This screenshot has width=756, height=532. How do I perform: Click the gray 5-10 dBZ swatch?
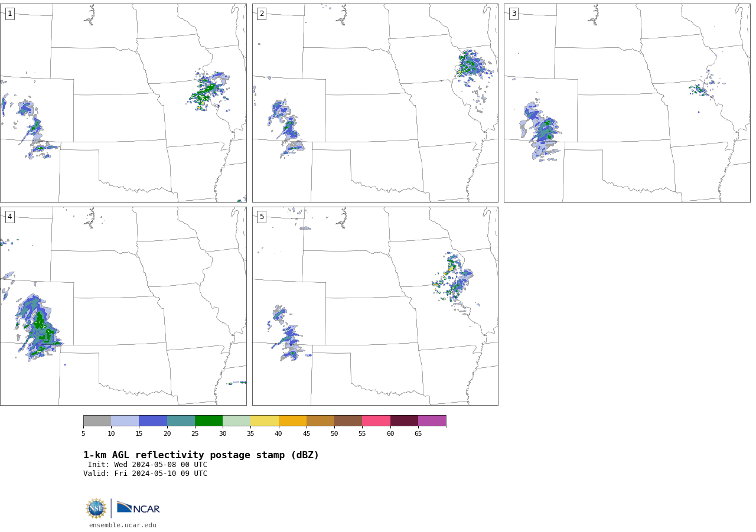click(97, 421)
